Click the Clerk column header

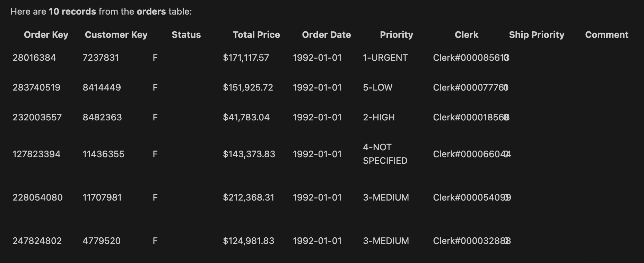click(x=466, y=35)
